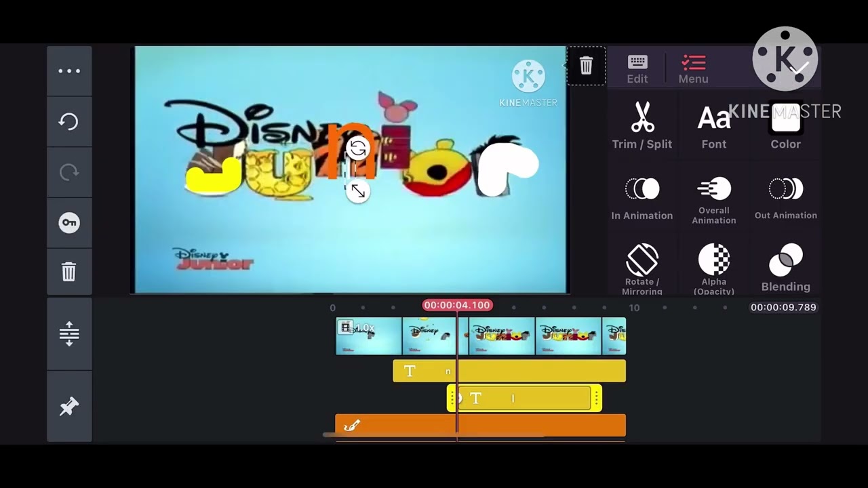
Task: Select the Trim / Split scissors tool
Action: click(x=642, y=125)
